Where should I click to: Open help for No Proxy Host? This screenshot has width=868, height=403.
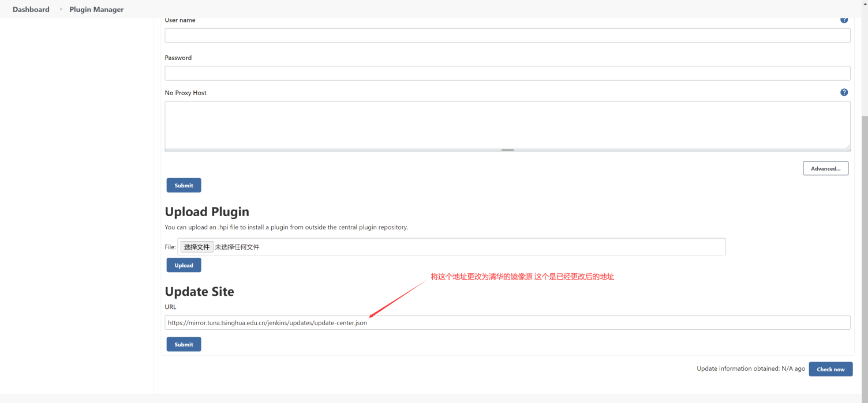pyautogui.click(x=844, y=92)
